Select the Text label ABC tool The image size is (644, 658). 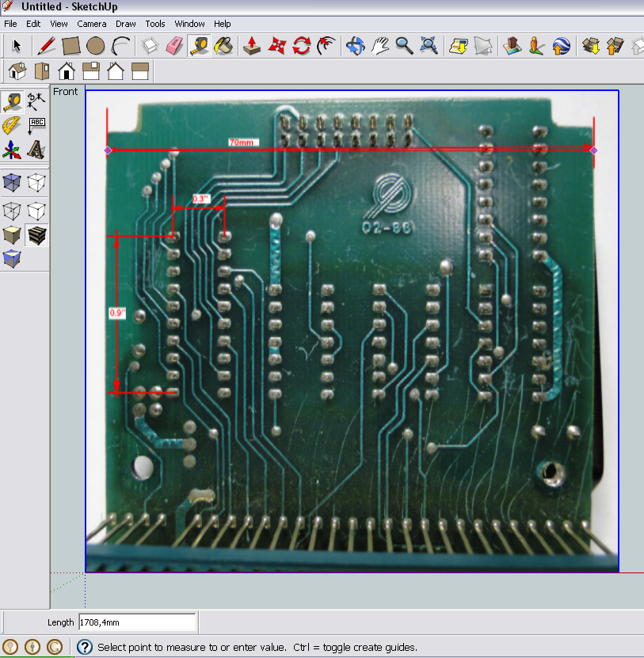(x=36, y=125)
